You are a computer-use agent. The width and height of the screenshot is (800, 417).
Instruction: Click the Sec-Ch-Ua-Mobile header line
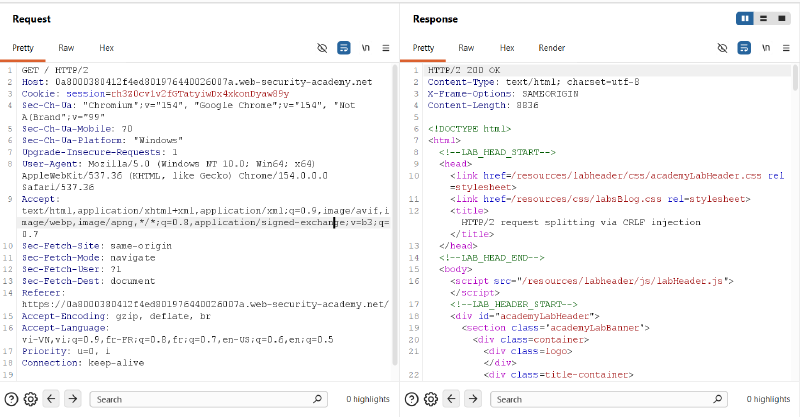click(77, 129)
